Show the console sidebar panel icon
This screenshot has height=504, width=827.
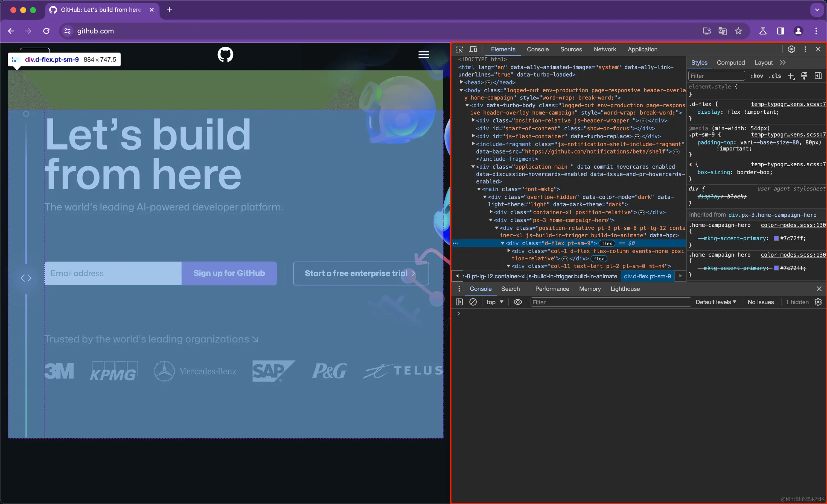(x=459, y=302)
